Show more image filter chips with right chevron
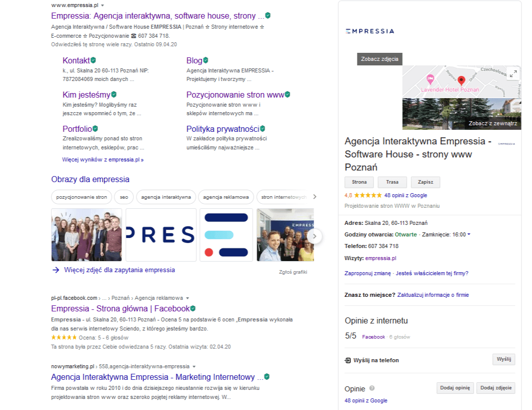The width and height of the screenshot is (532, 410). pyautogui.click(x=315, y=197)
